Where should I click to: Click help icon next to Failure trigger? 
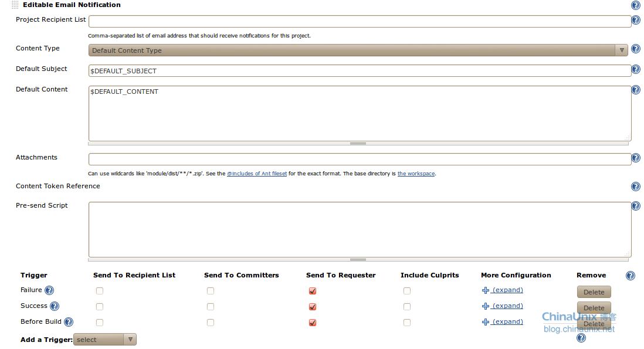(x=49, y=290)
